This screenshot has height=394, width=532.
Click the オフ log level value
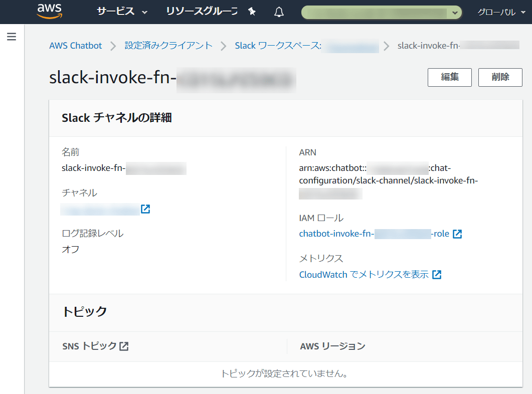pos(71,250)
